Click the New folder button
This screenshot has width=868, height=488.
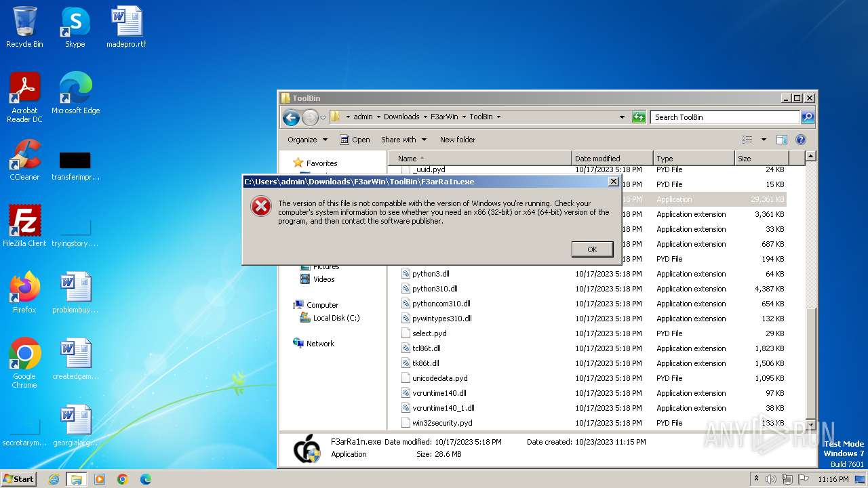coord(458,140)
